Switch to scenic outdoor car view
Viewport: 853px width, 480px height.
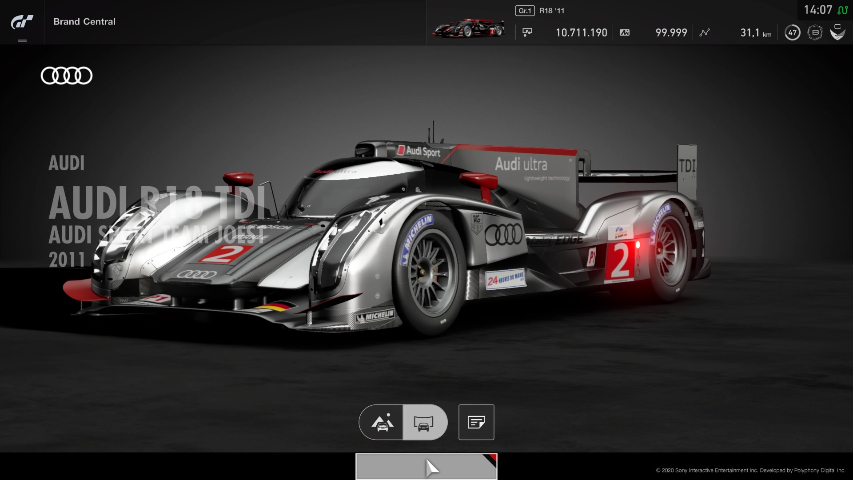point(381,423)
